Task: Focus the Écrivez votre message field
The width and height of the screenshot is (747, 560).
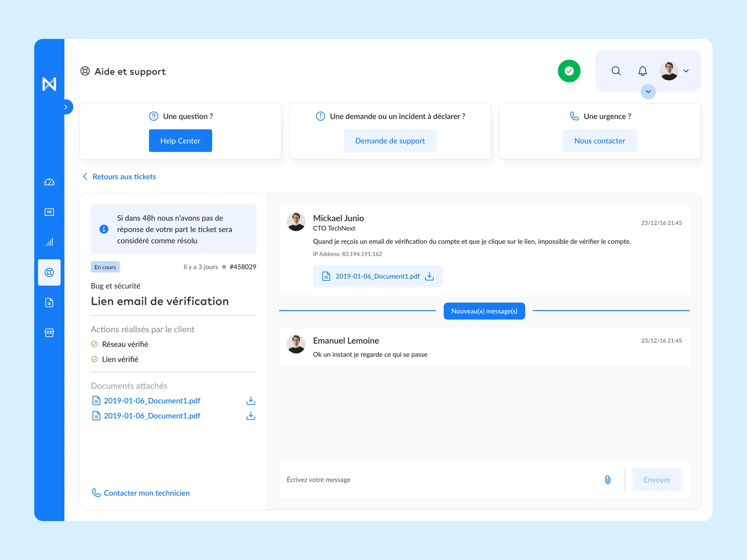Action: coord(441,480)
